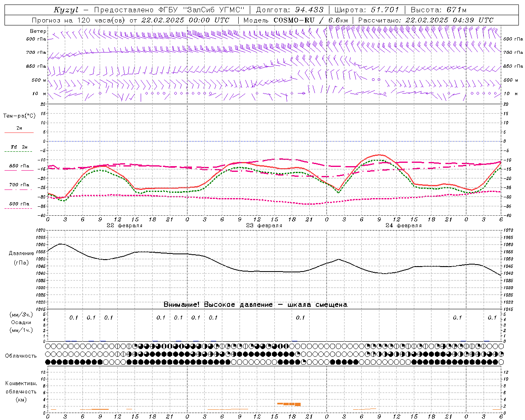
Task: Click the 10 м wind level label on left
Action: click(x=39, y=94)
